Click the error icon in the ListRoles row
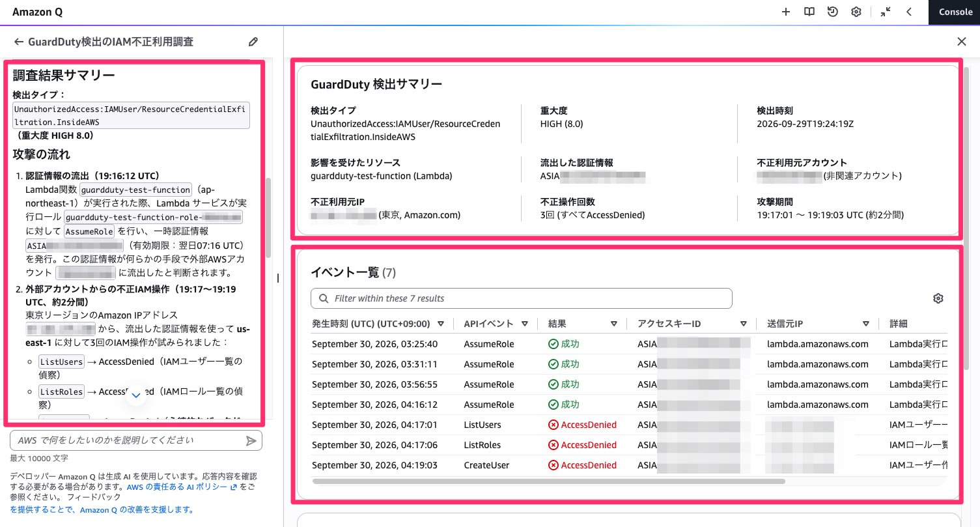The height and width of the screenshot is (527, 980). (553, 445)
